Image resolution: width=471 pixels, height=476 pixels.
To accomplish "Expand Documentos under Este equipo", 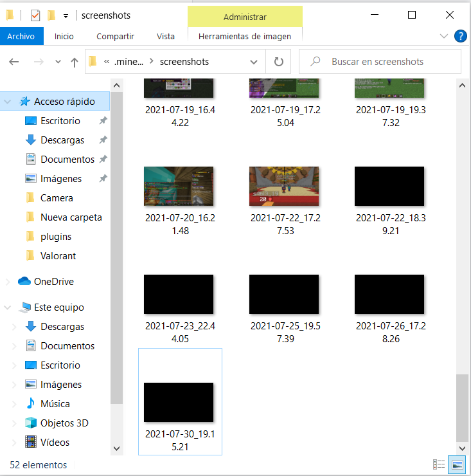I will (14, 346).
